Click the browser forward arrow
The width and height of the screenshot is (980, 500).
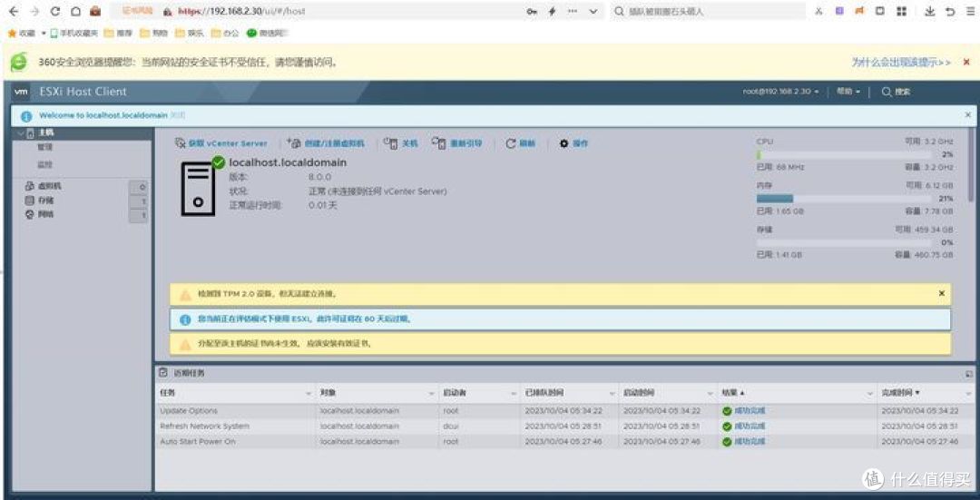(34, 11)
